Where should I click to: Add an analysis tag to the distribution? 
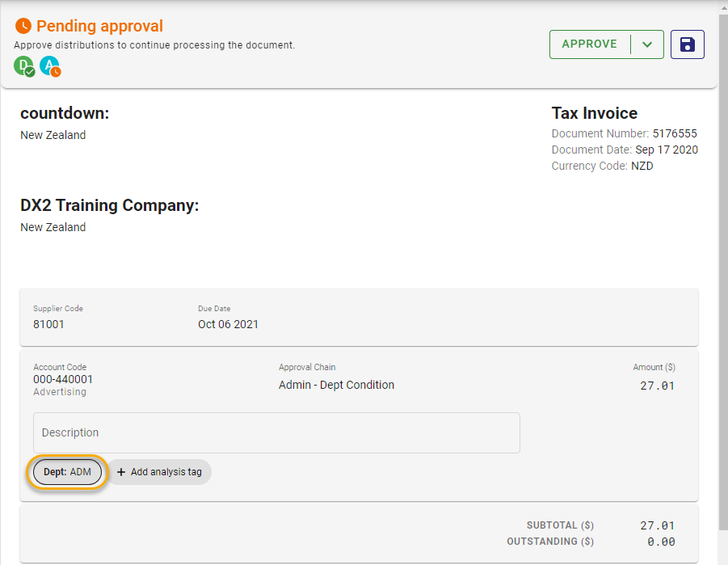point(159,472)
